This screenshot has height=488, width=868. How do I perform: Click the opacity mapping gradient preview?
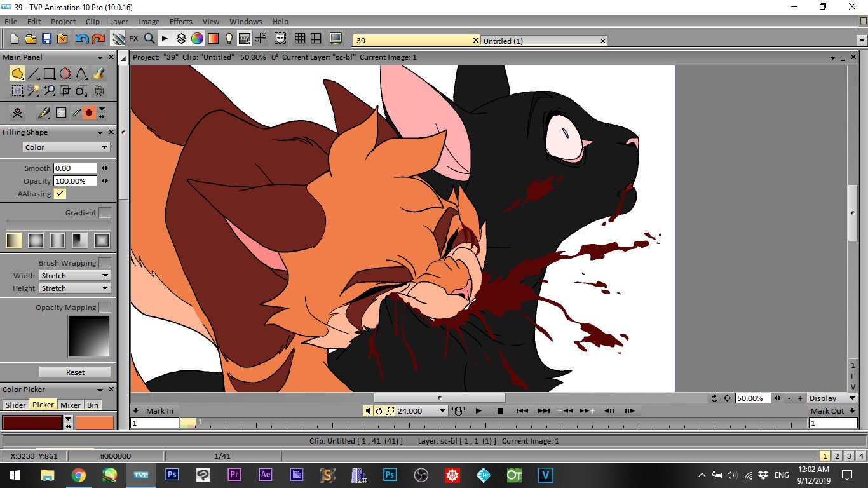click(x=89, y=337)
